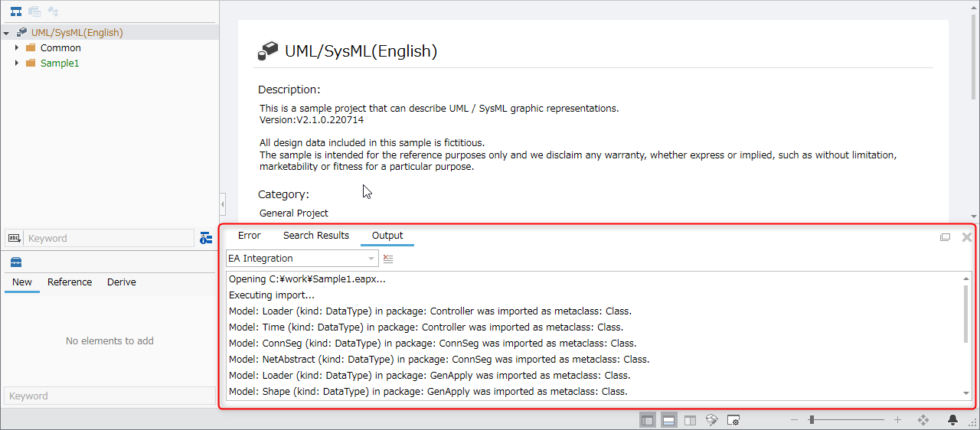Click the lower Keyword filter field

coord(110,396)
